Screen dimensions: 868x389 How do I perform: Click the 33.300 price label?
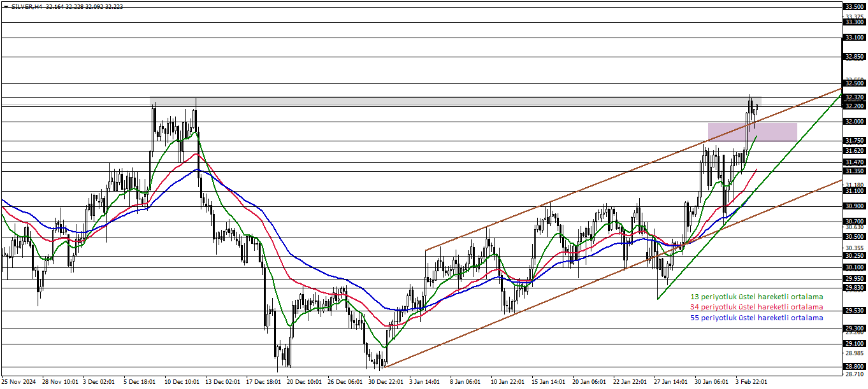click(x=854, y=22)
